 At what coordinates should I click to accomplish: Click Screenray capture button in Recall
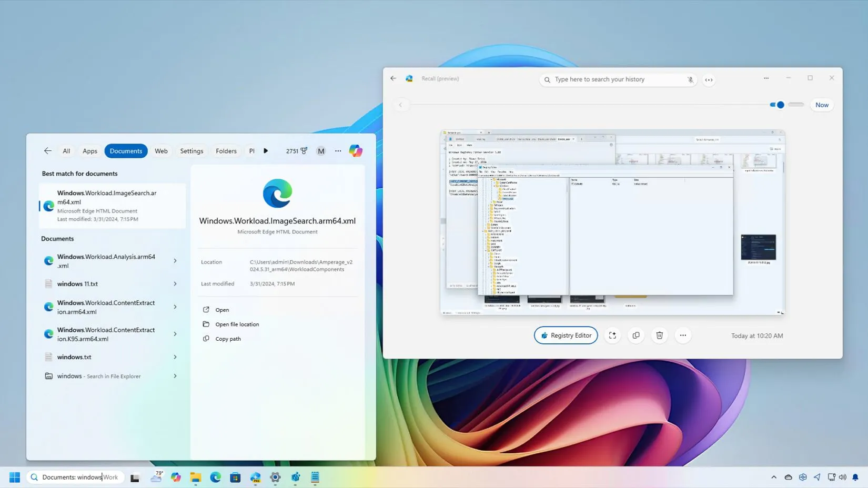[x=612, y=335]
